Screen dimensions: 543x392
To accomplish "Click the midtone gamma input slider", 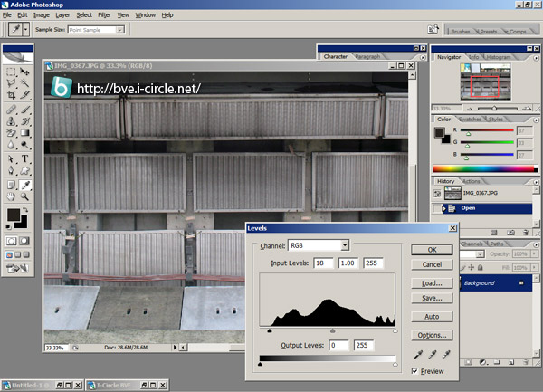I will 332,331.
